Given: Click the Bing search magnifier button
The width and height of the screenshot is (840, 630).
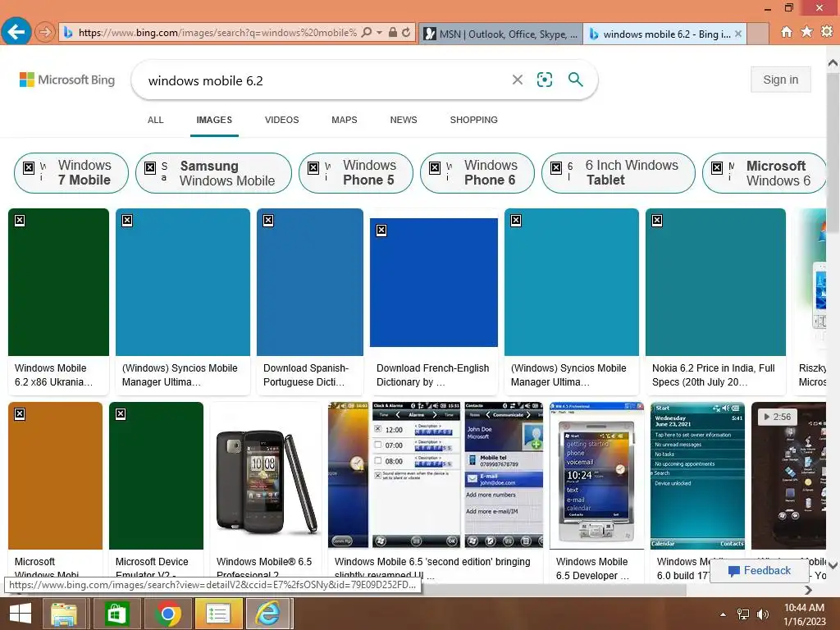Looking at the screenshot, I should [x=575, y=80].
